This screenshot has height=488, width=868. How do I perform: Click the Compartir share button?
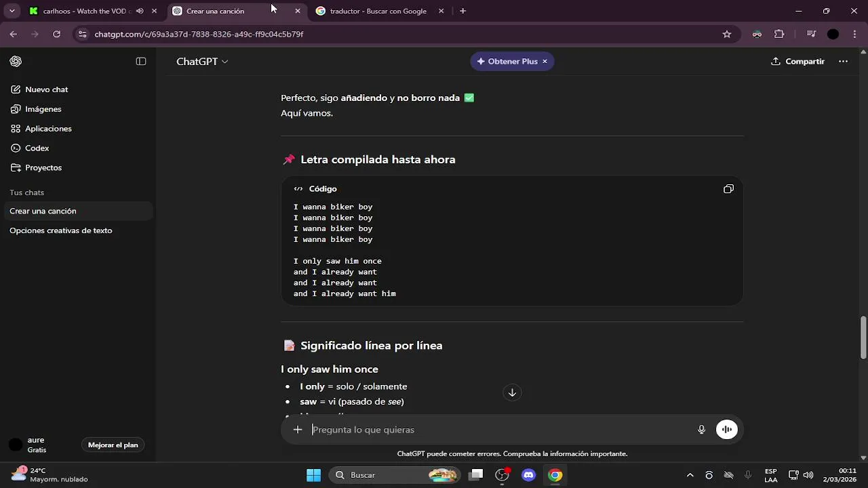797,62
